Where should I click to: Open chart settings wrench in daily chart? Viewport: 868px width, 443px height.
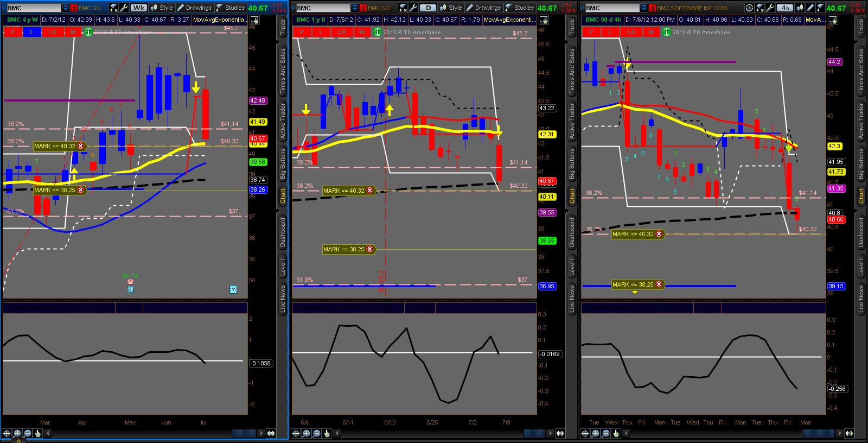(413, 8)
